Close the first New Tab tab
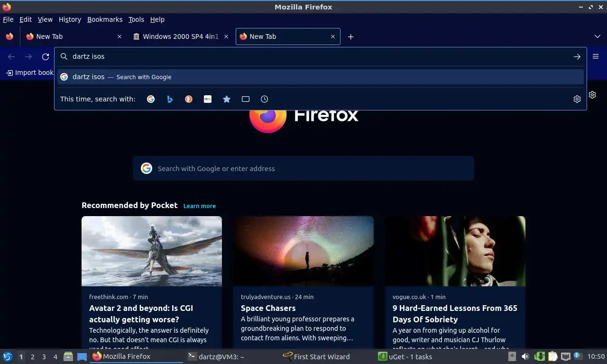The image size is (607, 364). 120,36
